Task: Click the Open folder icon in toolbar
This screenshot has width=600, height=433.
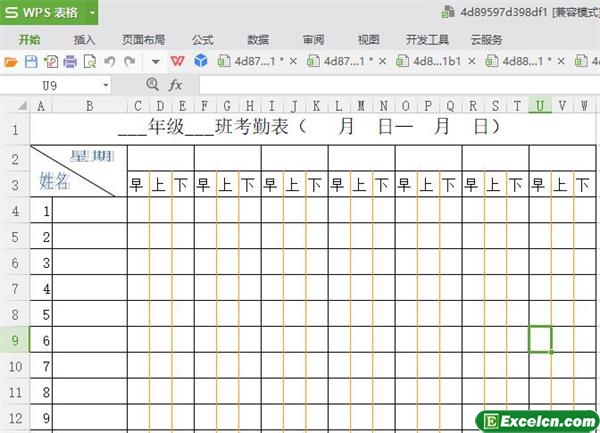Action: [12, 62]
